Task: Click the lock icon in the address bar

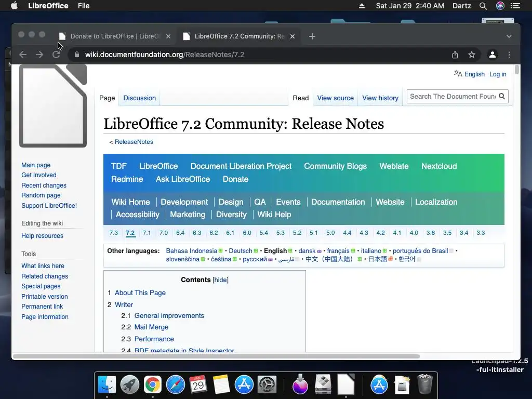Action: coord(77,55)
